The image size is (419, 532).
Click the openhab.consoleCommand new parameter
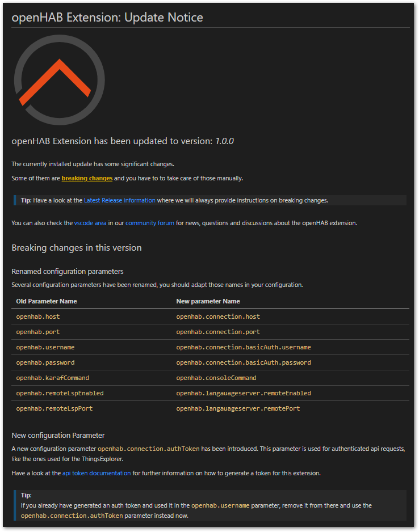(216, 378)
